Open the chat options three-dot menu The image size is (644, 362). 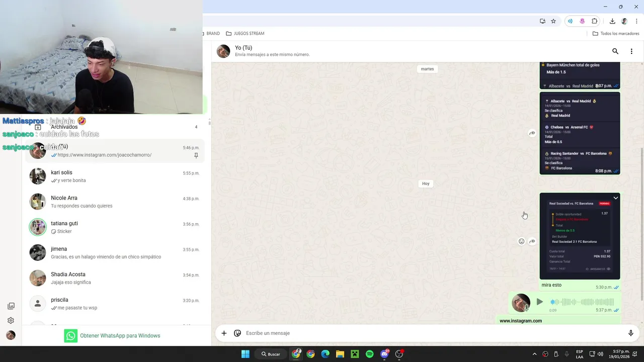[x=631, y=51]
